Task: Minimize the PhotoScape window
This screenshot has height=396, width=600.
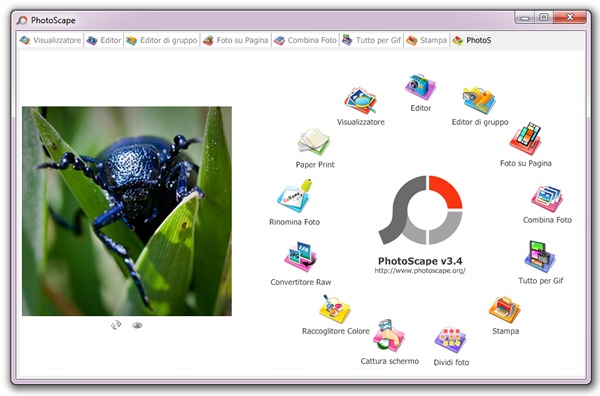Action: tap(525, 18)
